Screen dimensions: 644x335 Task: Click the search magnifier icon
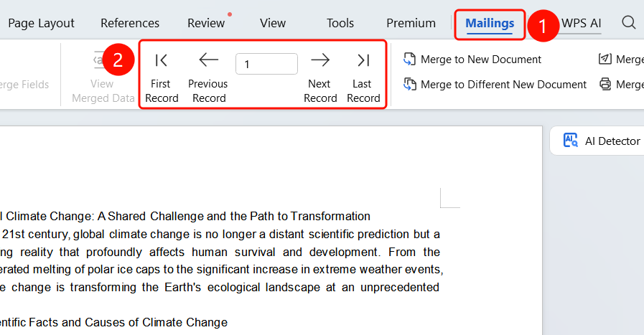coord(628,22)
